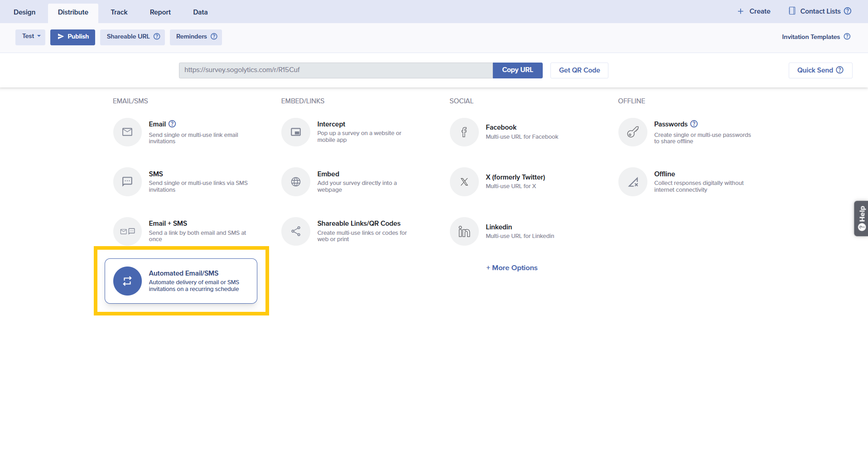Expand the More Options link
Viewport: 868px width, 451px height.
point(511,268)
